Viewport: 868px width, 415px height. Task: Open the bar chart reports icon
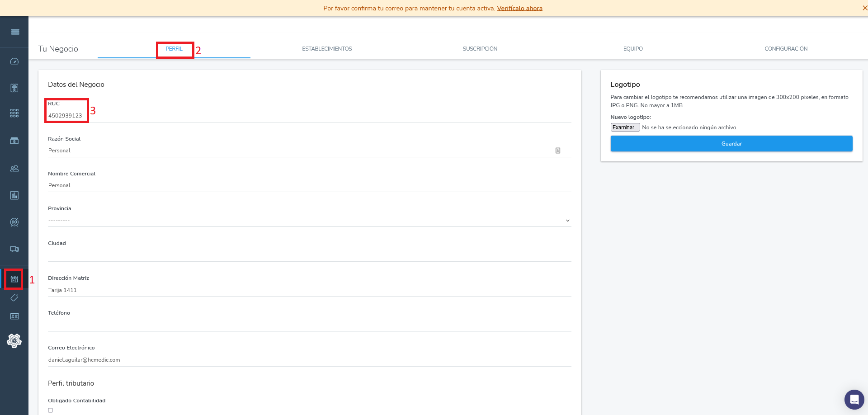(14, 195)
